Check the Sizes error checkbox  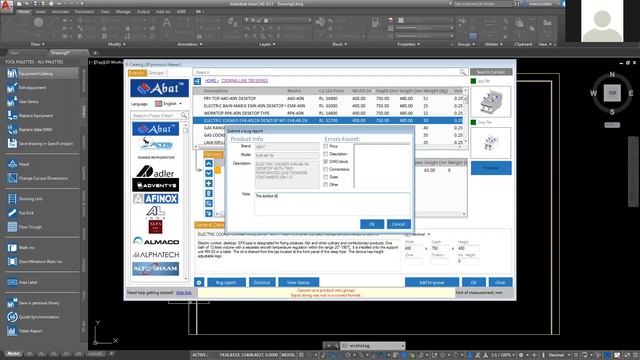(x=325, y=177)
